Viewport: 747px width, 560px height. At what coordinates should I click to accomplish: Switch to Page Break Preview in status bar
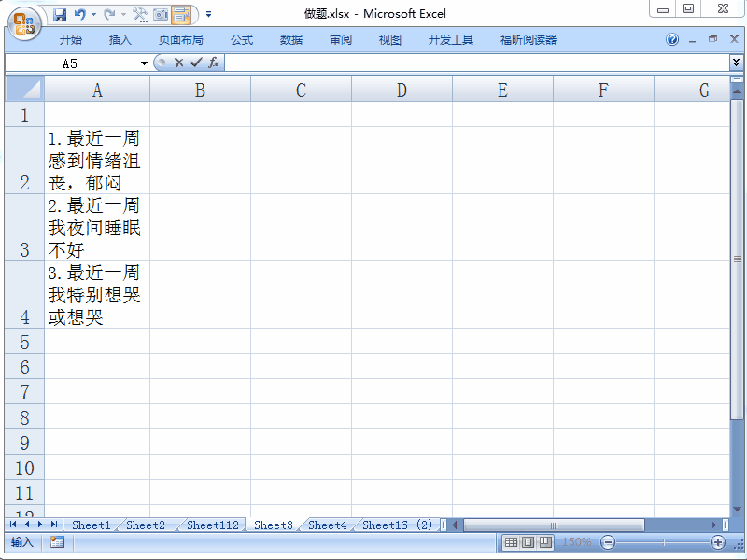(x=545, y=542)
